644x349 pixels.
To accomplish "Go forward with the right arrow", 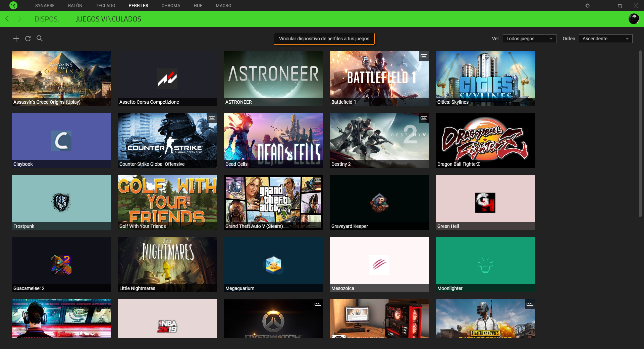I will pyautogui.click(x=20, y=19).
